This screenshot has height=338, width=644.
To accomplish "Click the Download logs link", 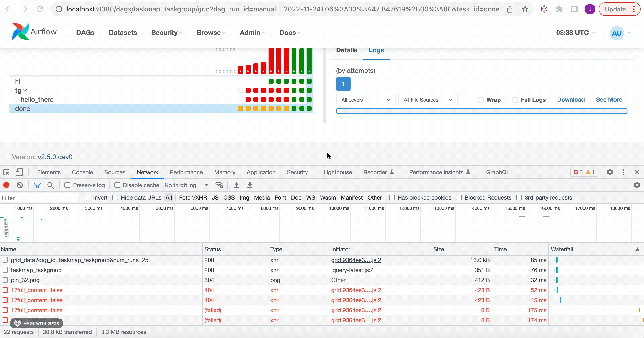I will pyautogui.click(x=571, y=100).
